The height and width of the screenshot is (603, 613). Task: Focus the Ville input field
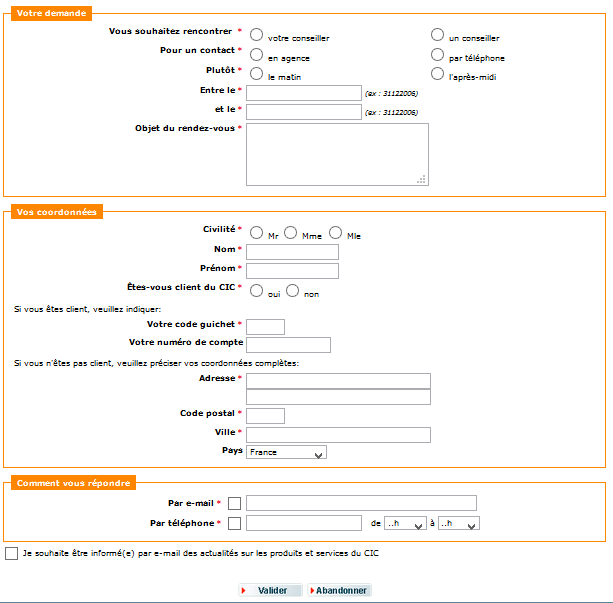[x=339, y=435]
